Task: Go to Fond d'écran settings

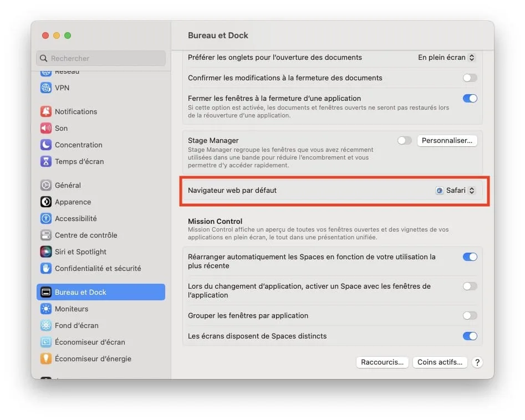Action: pyautogui.click(x=101, y=325)
